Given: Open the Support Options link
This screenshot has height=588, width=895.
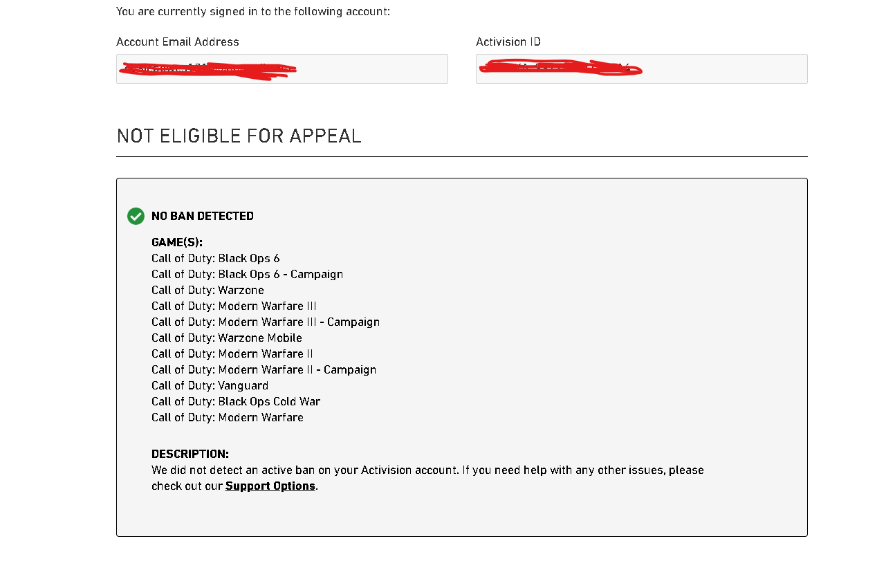Looking at the screenshot, I should coord(270,486).
